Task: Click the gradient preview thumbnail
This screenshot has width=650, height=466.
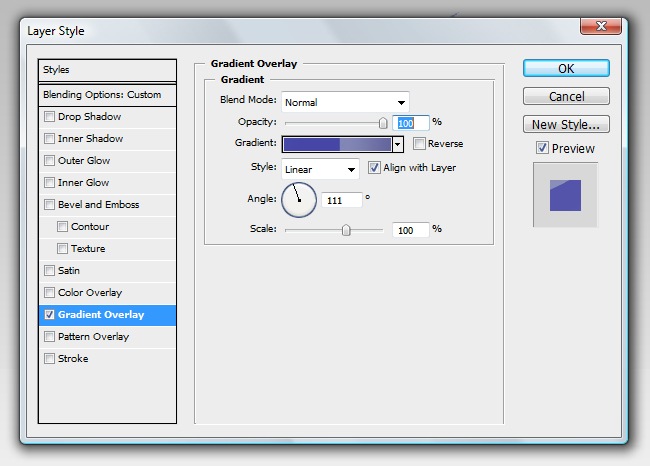Action: [565, 194]
